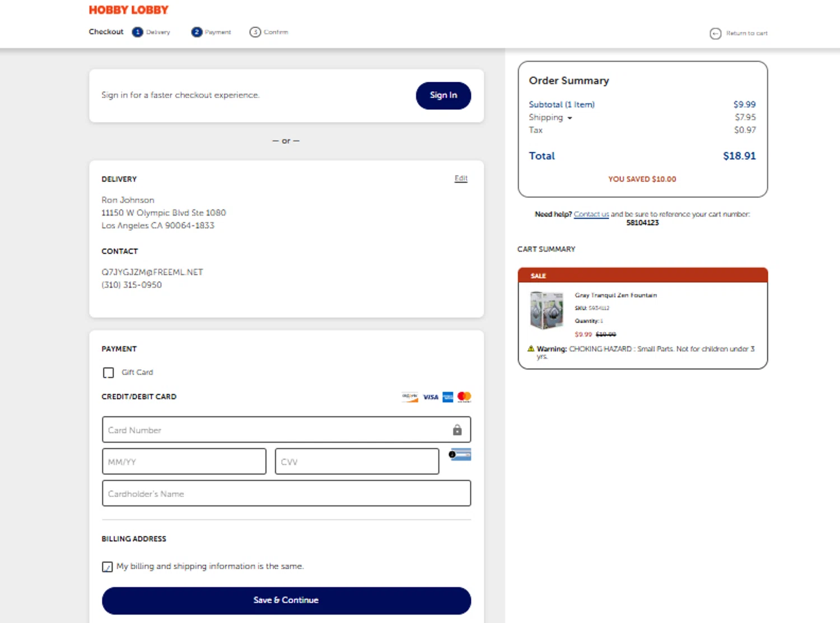Click step 3 Confirm circle icon

click(255, 32)
